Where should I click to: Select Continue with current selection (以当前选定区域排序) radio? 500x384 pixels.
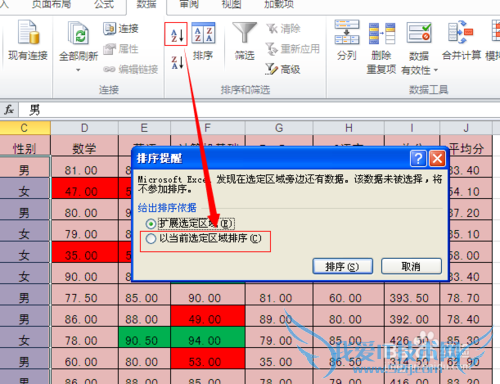[x=151, y=239]
